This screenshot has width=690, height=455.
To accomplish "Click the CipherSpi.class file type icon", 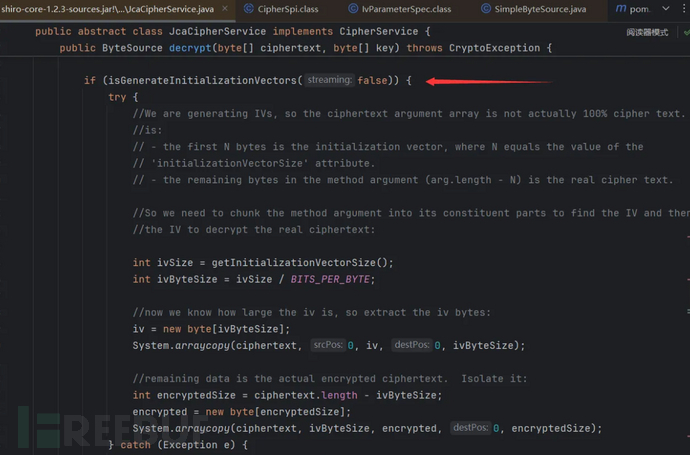I will 249,9.
